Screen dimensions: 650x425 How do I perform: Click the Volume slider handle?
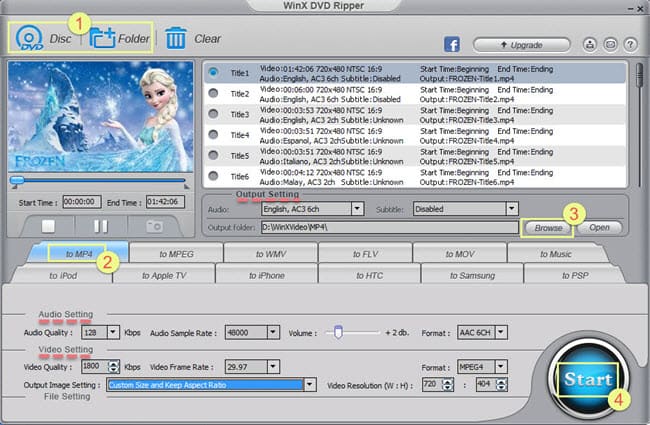tap(338, 332)
